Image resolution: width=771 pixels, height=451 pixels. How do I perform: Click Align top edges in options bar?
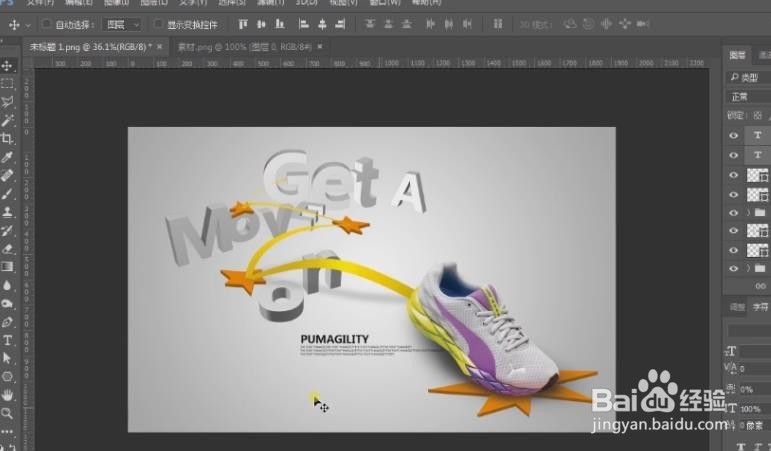point(243,24)
